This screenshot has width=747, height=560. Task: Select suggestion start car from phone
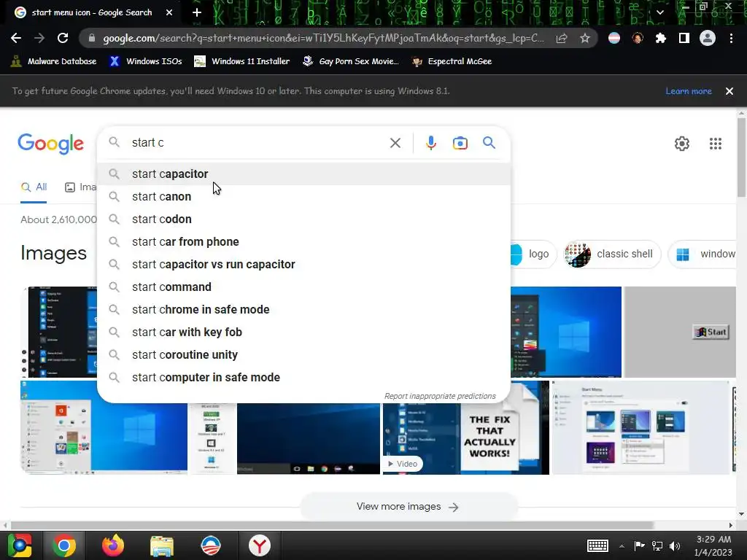pyautogui.click(x=303, y=242)
